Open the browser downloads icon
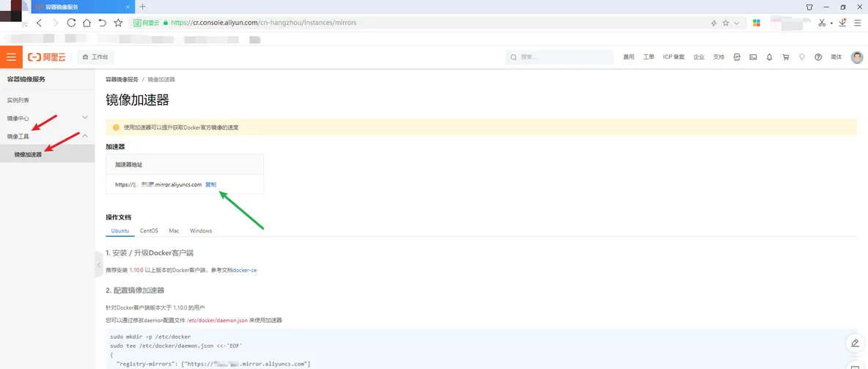The width and height of the screenshot is (868, 369). 842,23
